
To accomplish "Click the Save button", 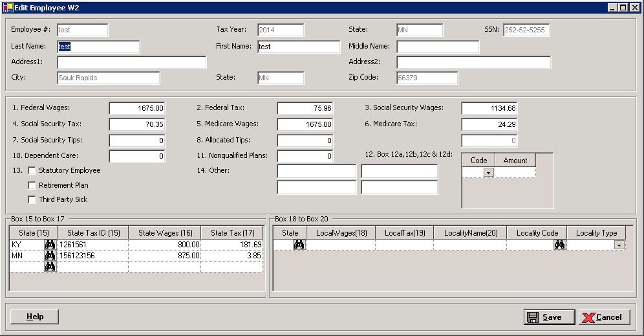I will pyautogui.click(x=549, y=317).
